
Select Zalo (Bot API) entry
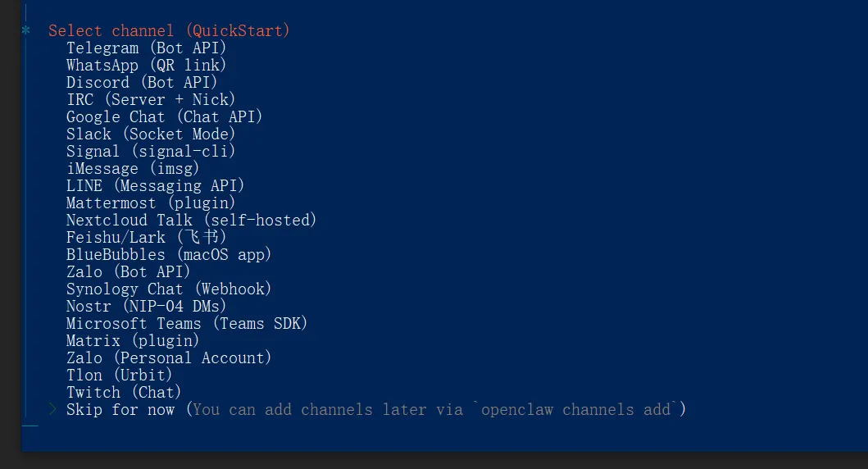point(128,272)
